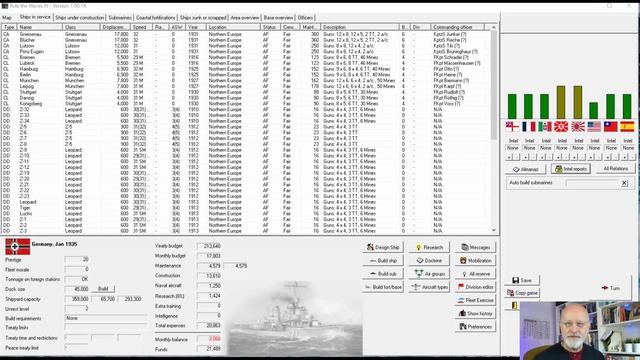Open the Submarines tab
The width and height of the screenshot is (640, 360).
pos(120,18)
